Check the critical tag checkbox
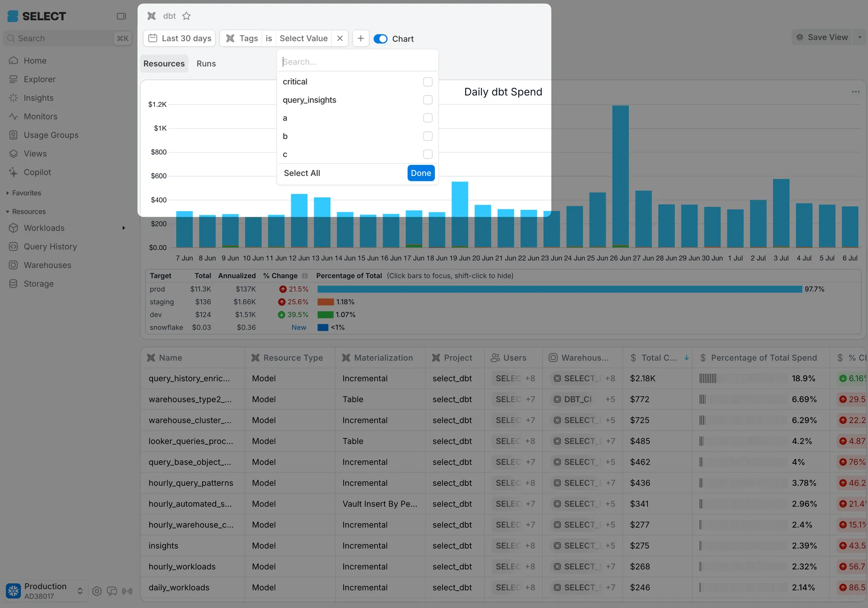The image size is (868, 608). (428, 82)
